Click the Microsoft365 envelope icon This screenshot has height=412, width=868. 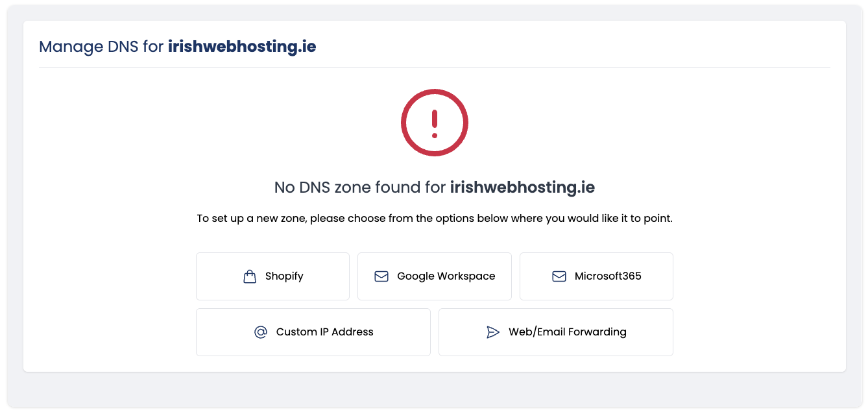(559, 276)
